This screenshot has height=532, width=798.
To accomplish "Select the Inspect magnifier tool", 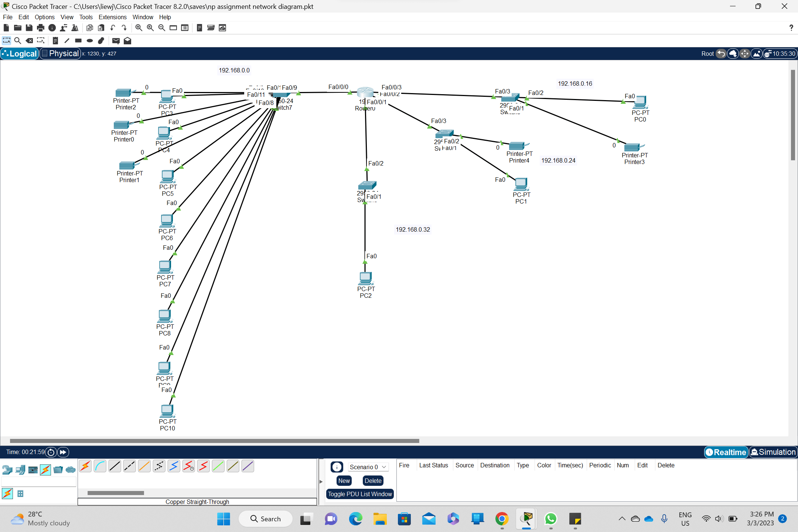I will point(17,41).
